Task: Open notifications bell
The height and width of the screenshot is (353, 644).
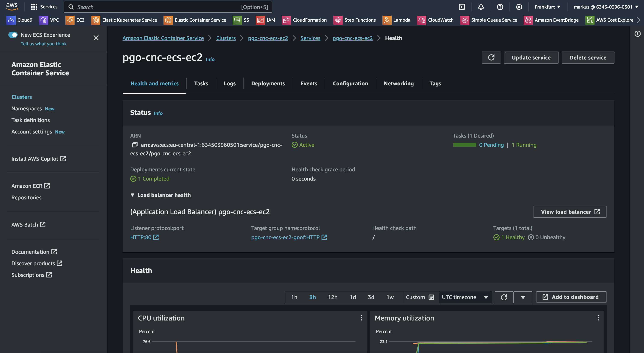Action: [481, 7]
